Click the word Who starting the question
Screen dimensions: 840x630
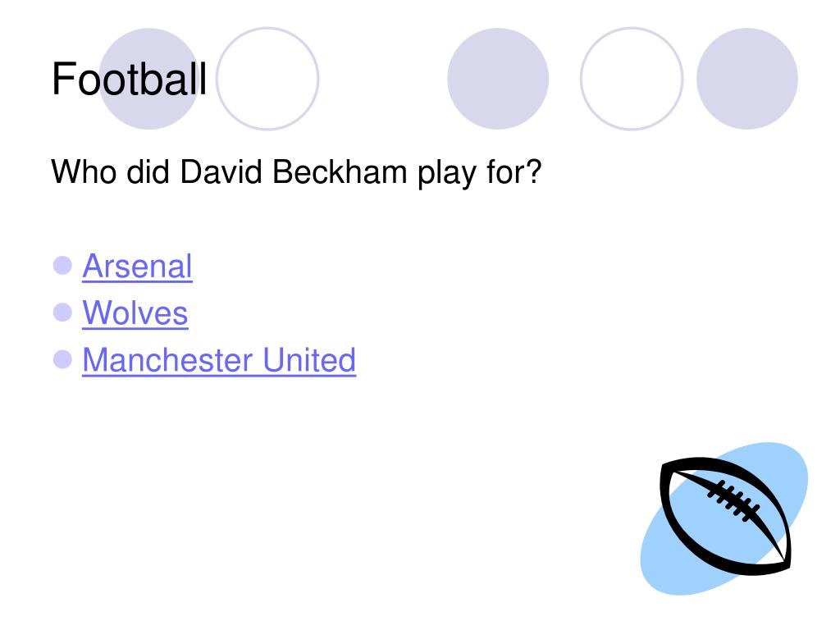(84, 172)
